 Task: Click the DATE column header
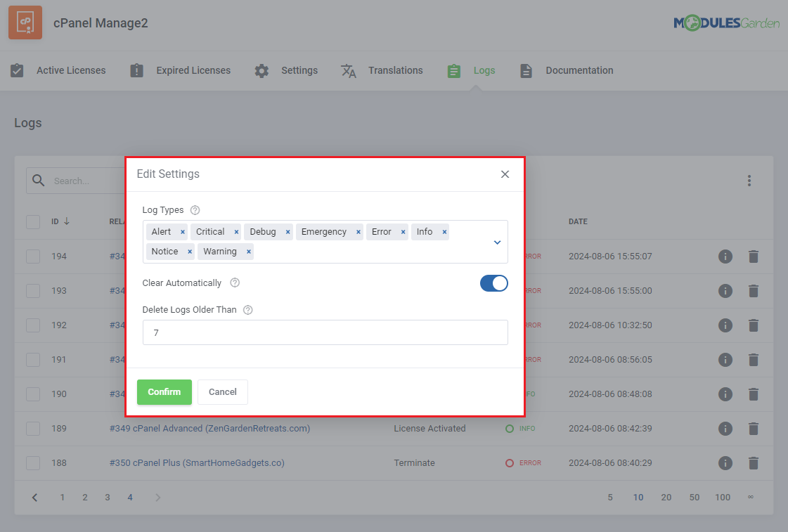point(578,221)
